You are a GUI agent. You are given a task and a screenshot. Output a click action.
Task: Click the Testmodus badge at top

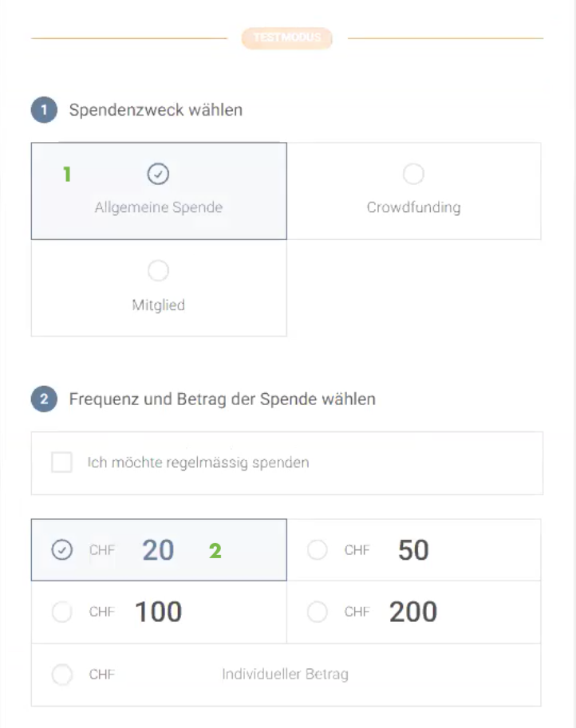[x=287, y=37]
